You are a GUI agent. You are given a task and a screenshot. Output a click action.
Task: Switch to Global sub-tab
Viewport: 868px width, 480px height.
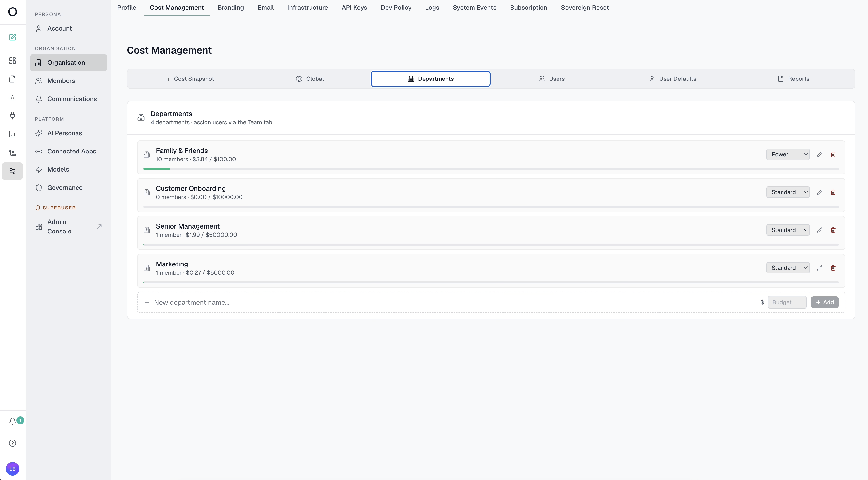click(310, 79)
